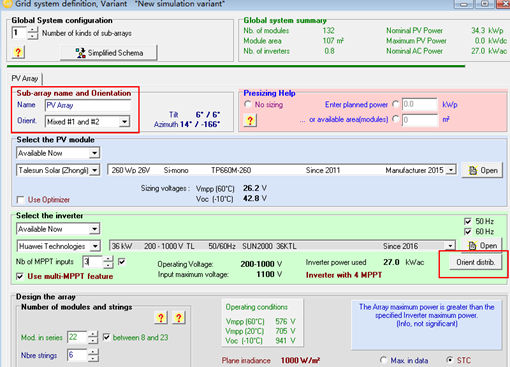Open Huawei Technologies inverter brand dropdown
The height and width of the screenshot is (367, 510).
[95, 246]
